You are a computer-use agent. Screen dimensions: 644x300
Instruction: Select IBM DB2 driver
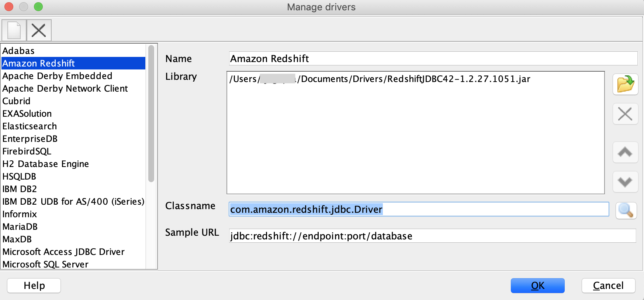tap(73, 189)
